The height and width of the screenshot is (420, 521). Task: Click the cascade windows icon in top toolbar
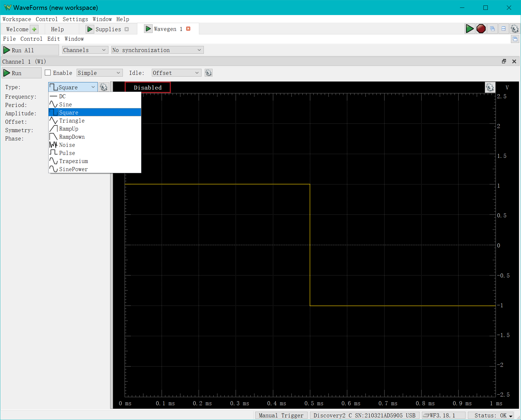tap(492, 29)
